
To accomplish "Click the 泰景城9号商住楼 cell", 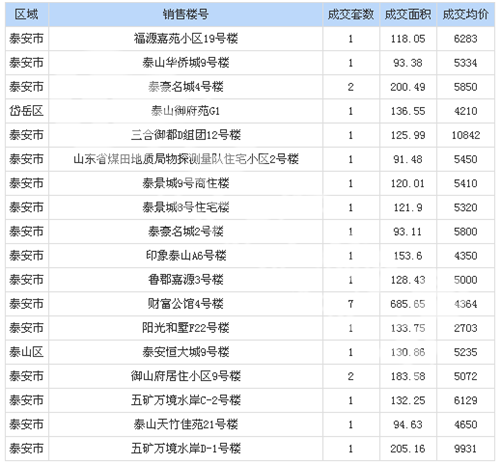I will pyautogui.click(x=186, y=183).
